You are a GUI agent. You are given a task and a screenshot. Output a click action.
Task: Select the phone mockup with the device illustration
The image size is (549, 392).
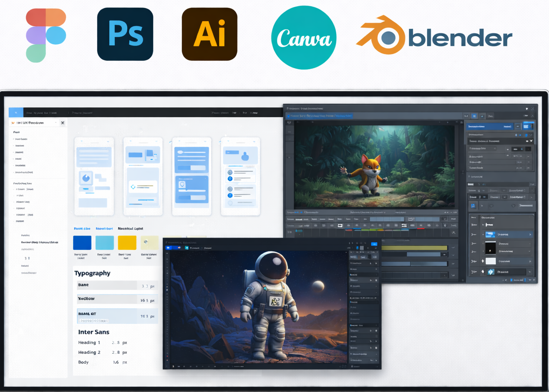143,176
